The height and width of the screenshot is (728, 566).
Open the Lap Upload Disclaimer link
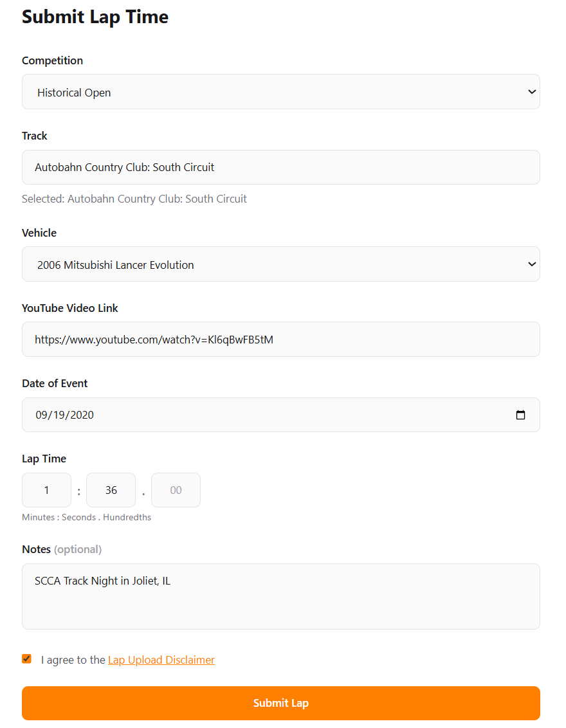point(161,660)
